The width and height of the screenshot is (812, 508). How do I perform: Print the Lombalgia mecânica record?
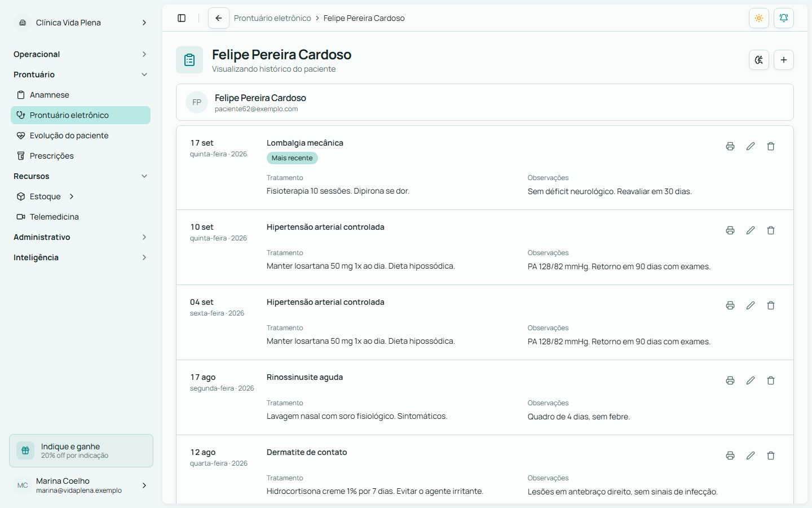(730, 146)
